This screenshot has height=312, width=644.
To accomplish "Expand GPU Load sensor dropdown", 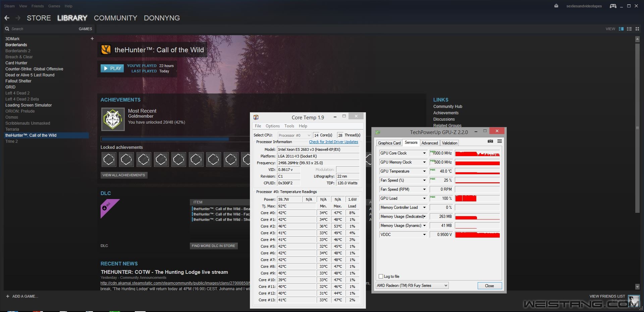I will (424, 198).
